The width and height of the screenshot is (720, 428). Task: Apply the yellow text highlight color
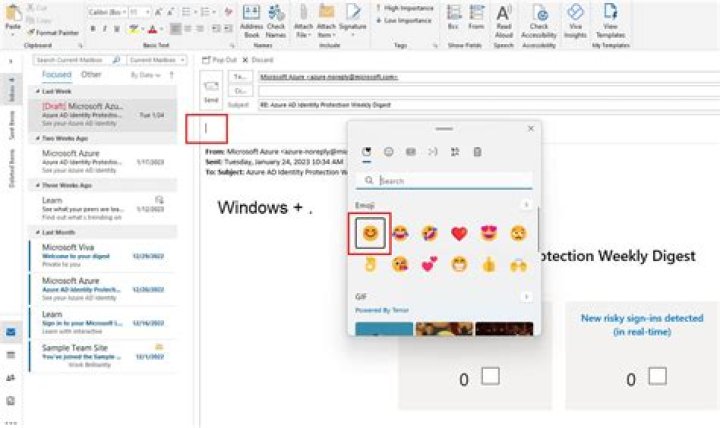click(133, 29)
